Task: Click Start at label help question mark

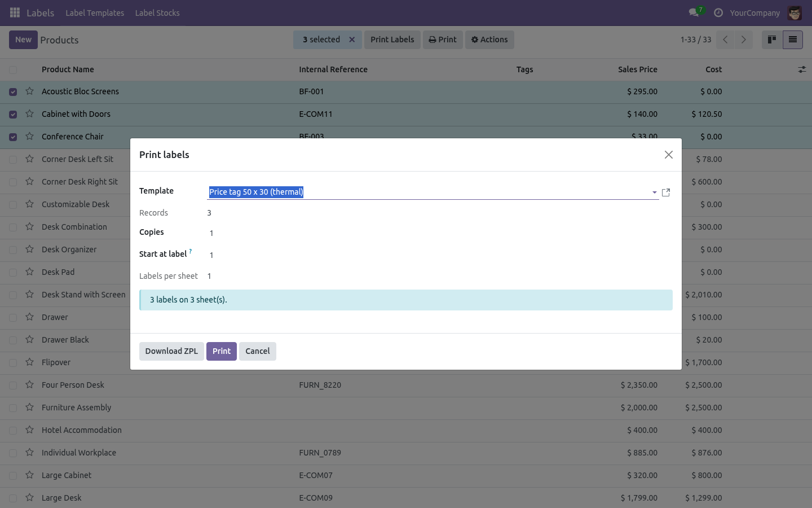Action: 191,251
